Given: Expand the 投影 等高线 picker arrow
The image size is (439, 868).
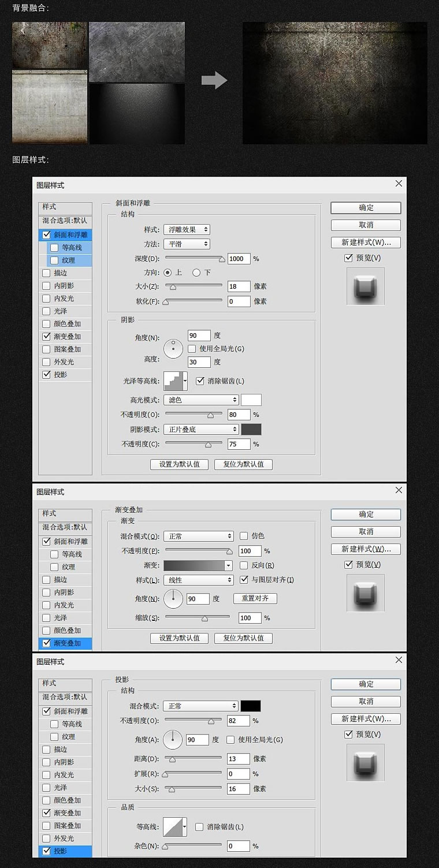Looking at the screenshot, I should [185, 827].
